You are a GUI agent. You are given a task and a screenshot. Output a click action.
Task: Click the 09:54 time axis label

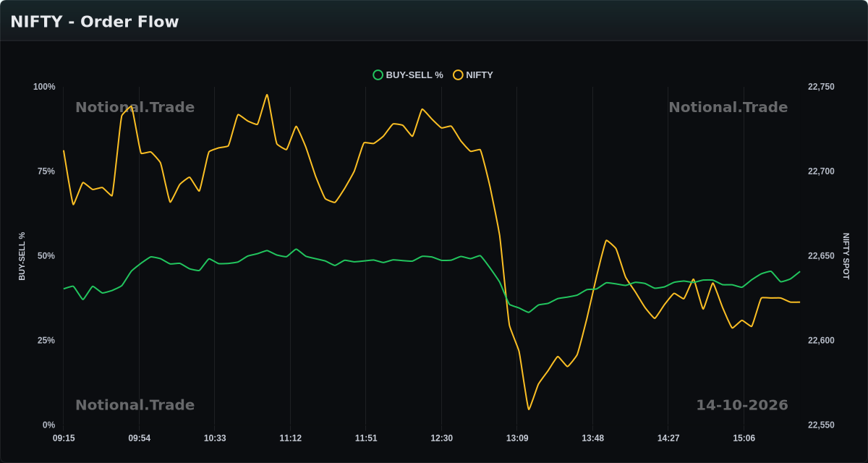(140, 438)
